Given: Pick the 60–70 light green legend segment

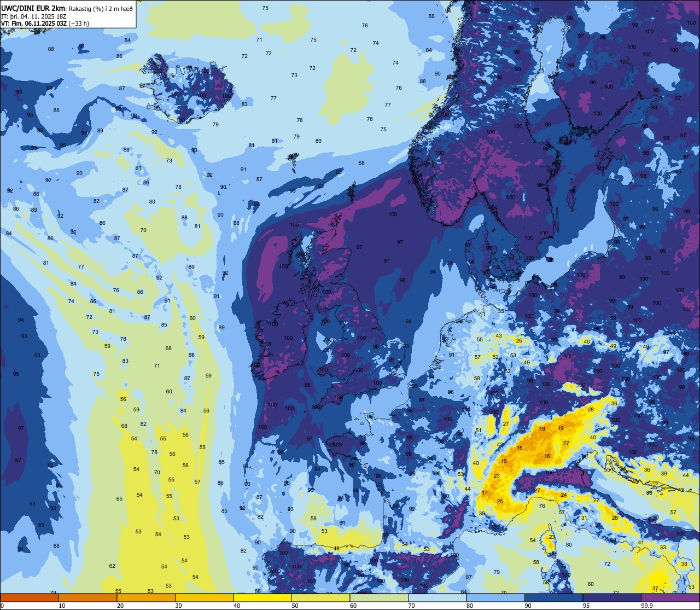Looking at the screenshot, I should (x=379, y=597).
